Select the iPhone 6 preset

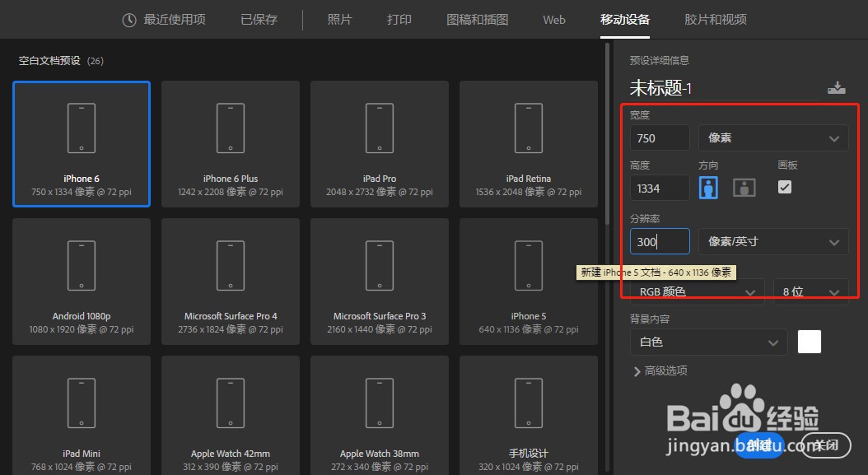(82, 144)
